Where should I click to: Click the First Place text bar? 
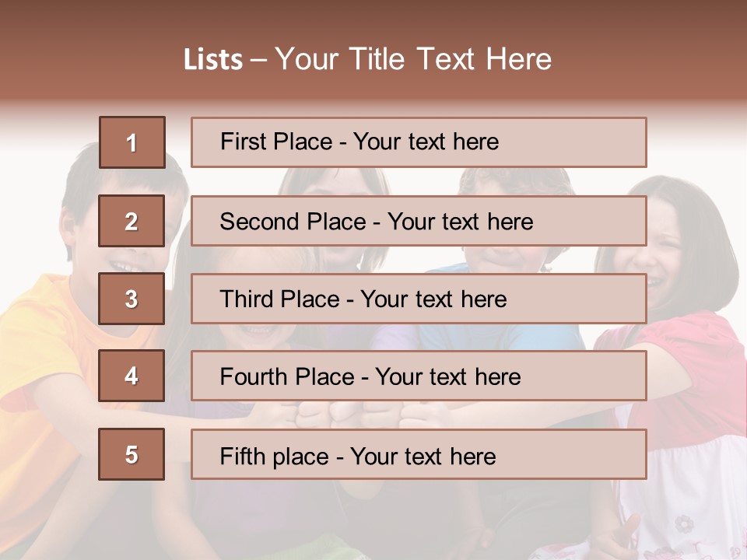click(x=419, y=142)
